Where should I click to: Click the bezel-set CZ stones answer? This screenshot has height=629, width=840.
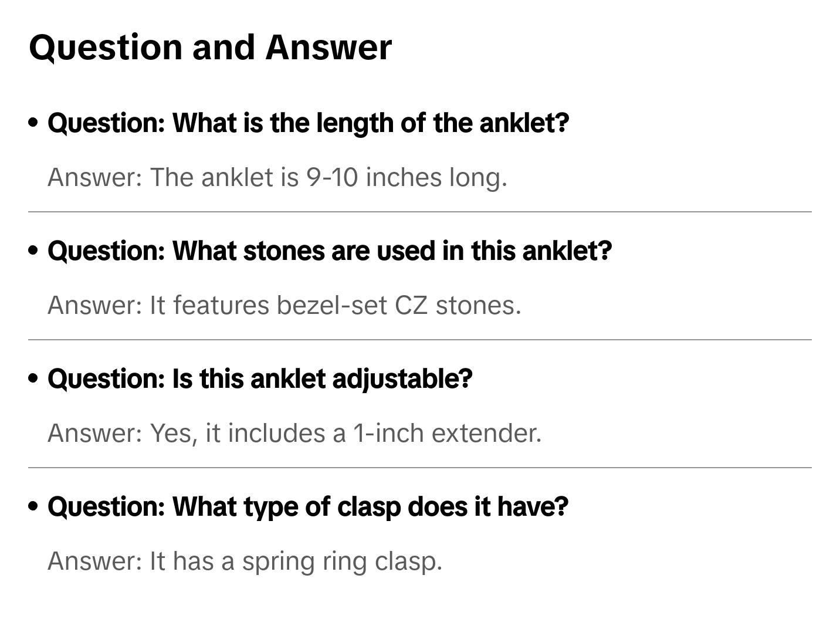284,305
